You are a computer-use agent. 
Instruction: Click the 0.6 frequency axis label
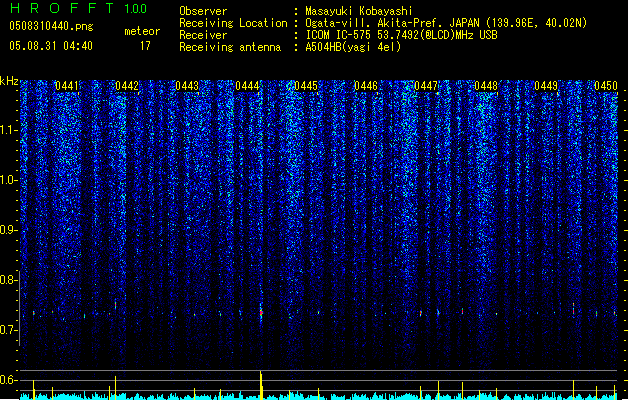click(x=9, y=380)
